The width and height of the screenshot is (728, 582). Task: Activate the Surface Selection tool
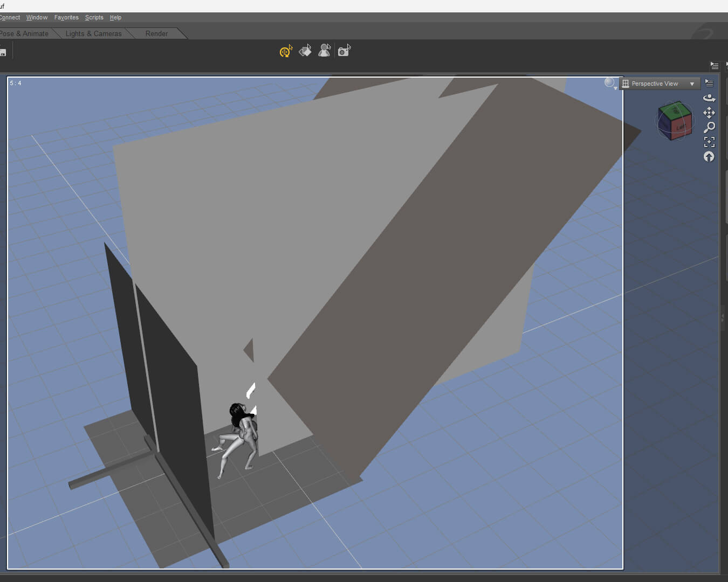pyautogui.click(x=305, y=51)
